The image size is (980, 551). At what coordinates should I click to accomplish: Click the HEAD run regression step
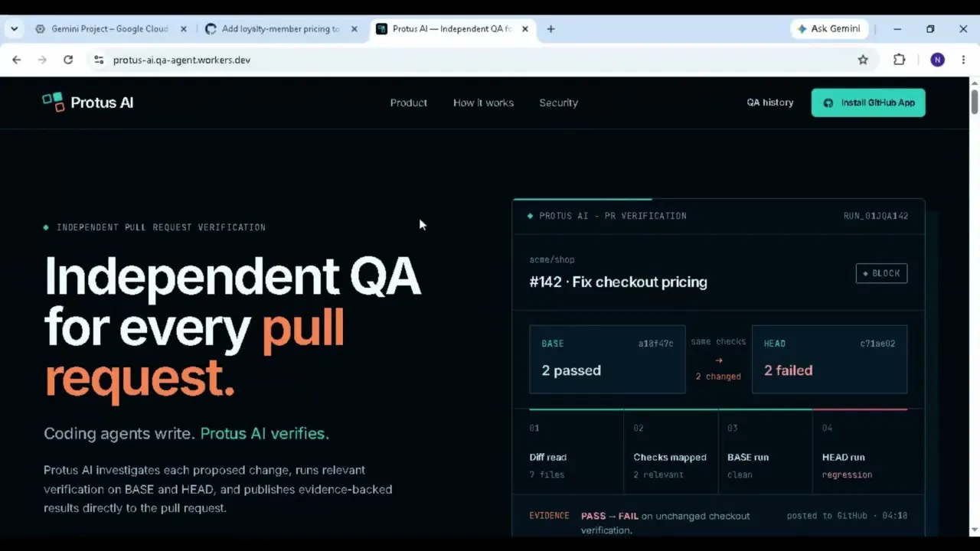click(860, 452)
